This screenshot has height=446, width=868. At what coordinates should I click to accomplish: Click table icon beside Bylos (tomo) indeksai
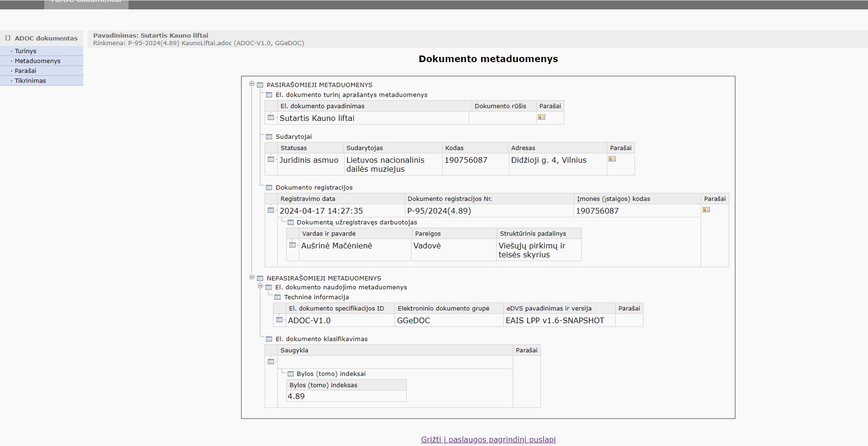click(x=290, y=374)
